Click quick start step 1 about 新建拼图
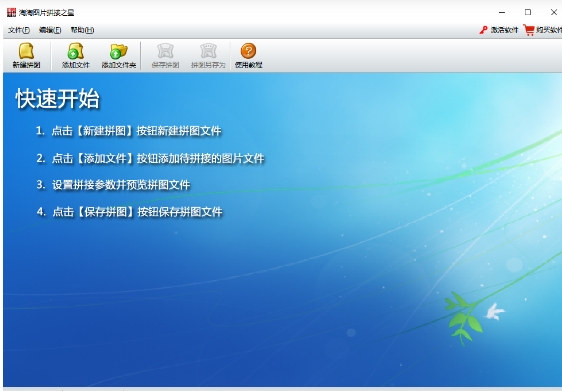The image size is (562, 391). point(128,131)
